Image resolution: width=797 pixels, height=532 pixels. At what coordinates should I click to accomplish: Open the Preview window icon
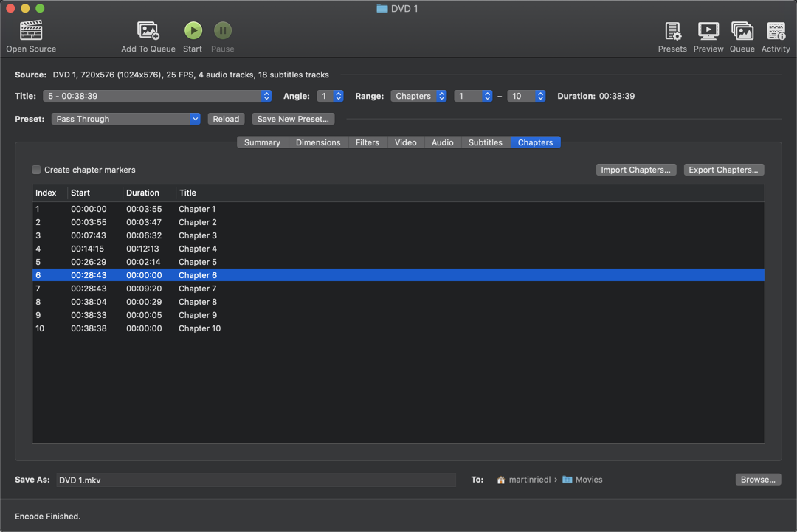(708, 33)
